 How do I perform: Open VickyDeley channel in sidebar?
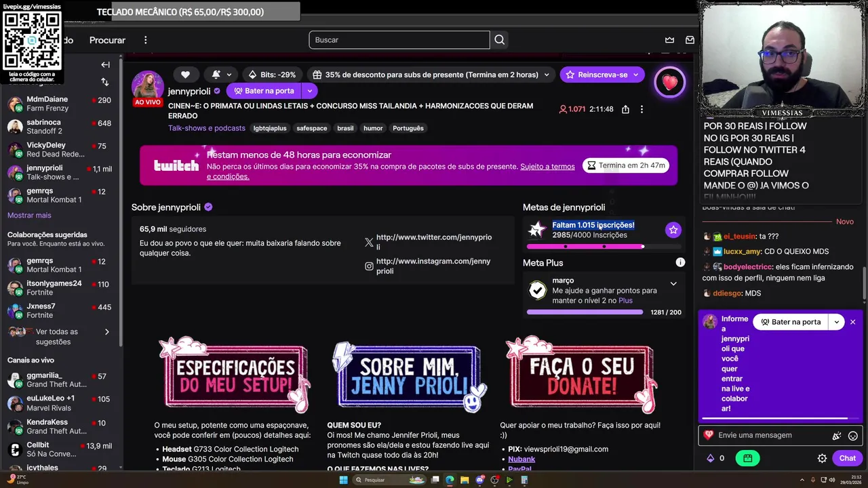(x=61, y=150)
